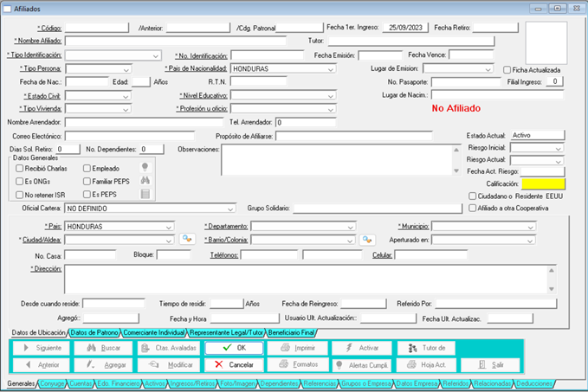The image size is (588, 392).
Task: Open the Oficial Cartera dropdown
Action: pos(230,209)
